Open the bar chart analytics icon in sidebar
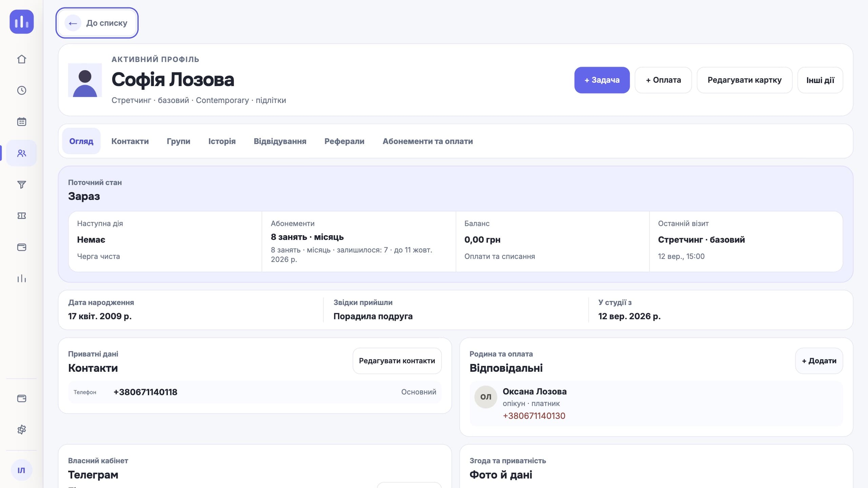 (x=21, y=279)
